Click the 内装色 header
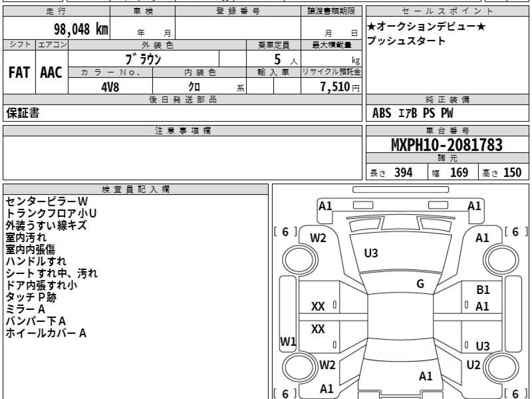The height and width of the screenshot is (399, 532). point(199,72)
